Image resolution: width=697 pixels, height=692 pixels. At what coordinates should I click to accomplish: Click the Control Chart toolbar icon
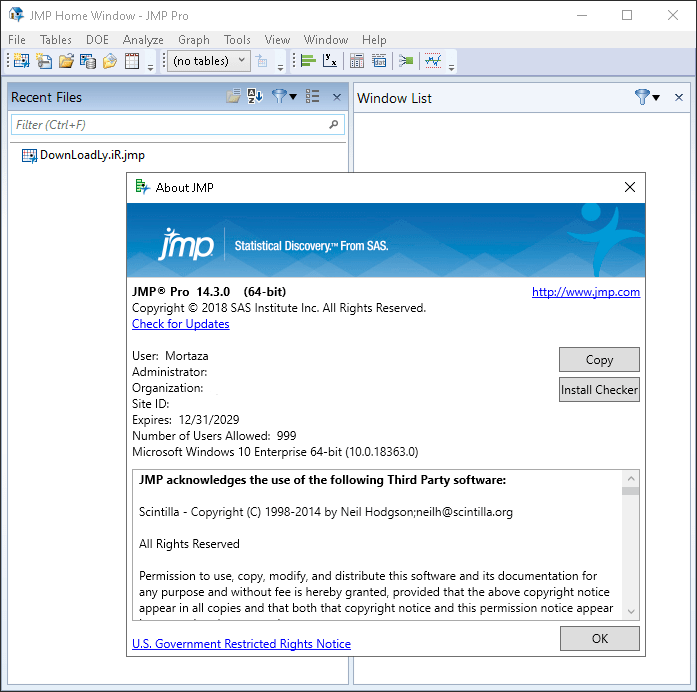(x=433, y=60)
